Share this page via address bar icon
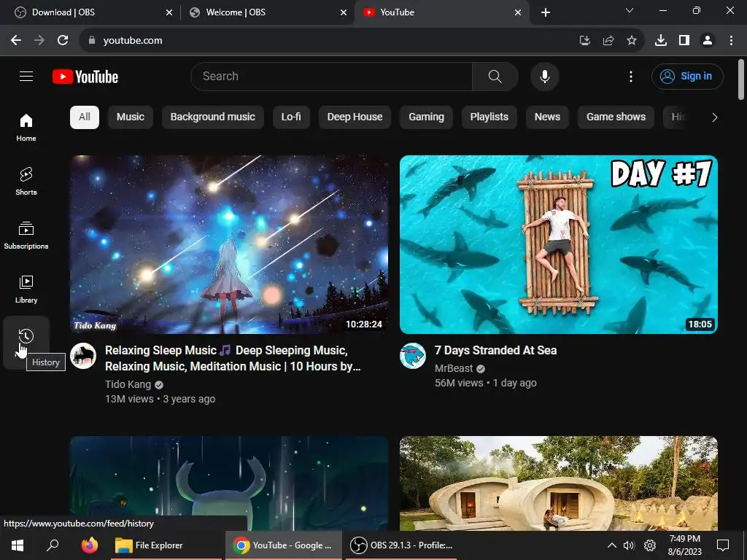The width and height of the screenshot is (747, 560). [608, 41]
